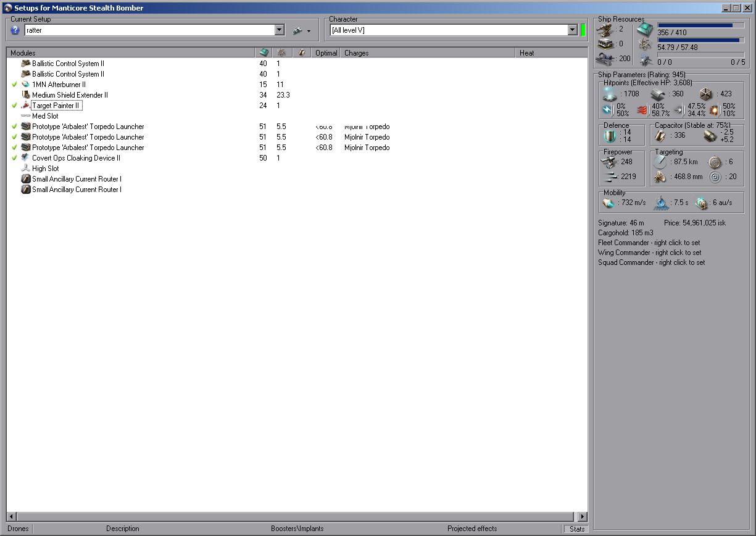Click the thermal resistance flame icon

click(642, 110)
